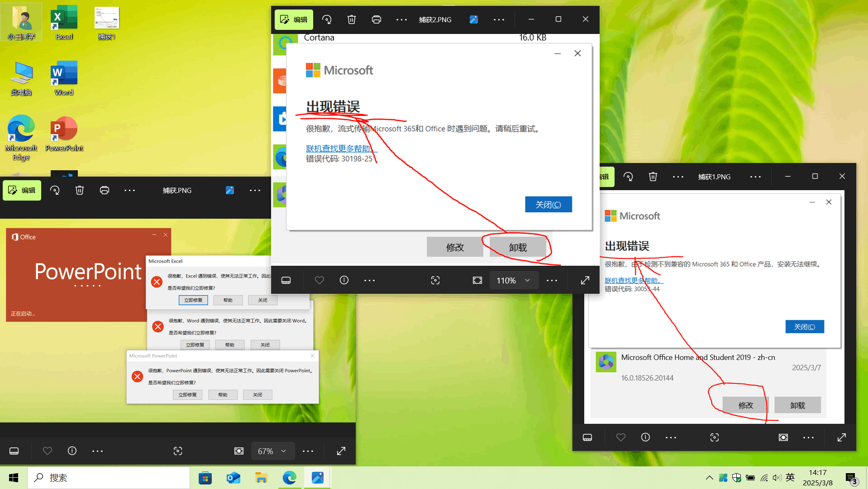Click 英 input method indicator
The image size is (868, 489).
click(790, 477)
